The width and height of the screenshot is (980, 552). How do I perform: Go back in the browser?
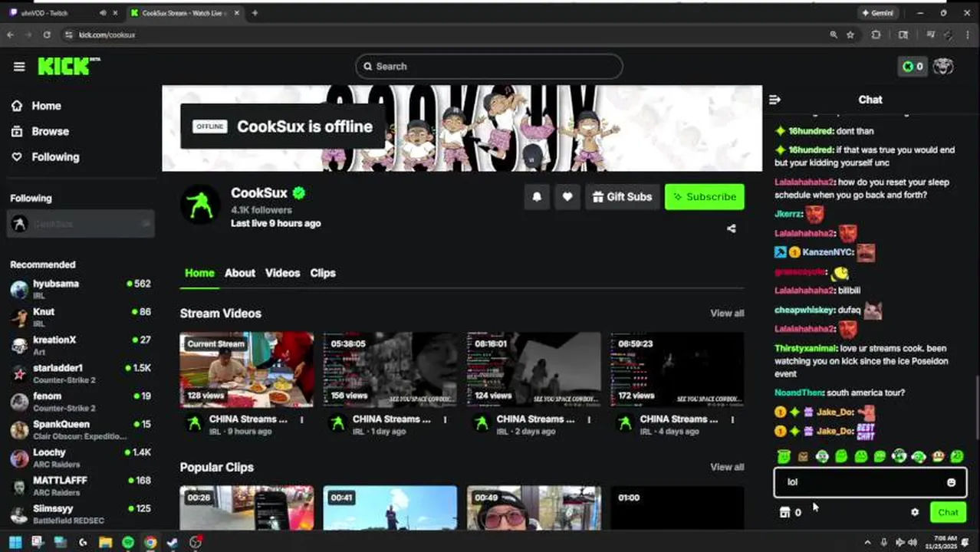(10, 34)
